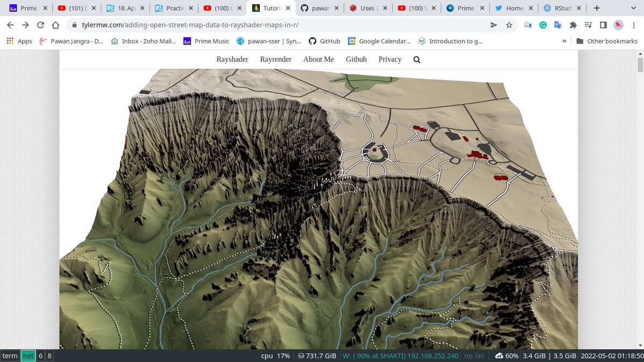Open the Grammarly extension

pyautogui.click(x=543, y=25)
